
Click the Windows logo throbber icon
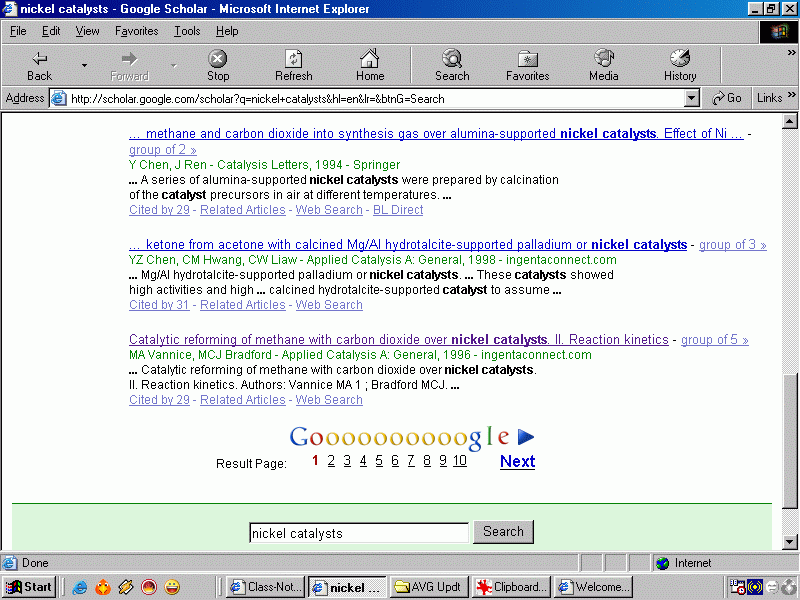[x=779, y=32]
